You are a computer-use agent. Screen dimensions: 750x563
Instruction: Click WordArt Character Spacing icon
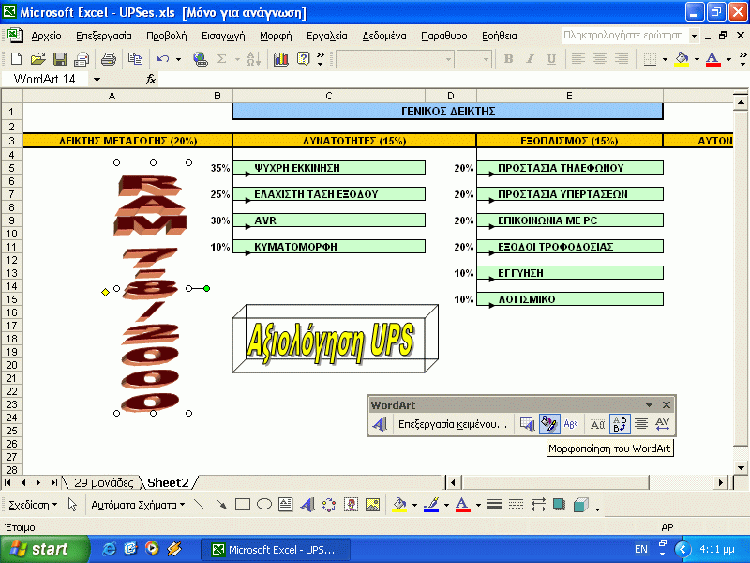pos(662,424)
